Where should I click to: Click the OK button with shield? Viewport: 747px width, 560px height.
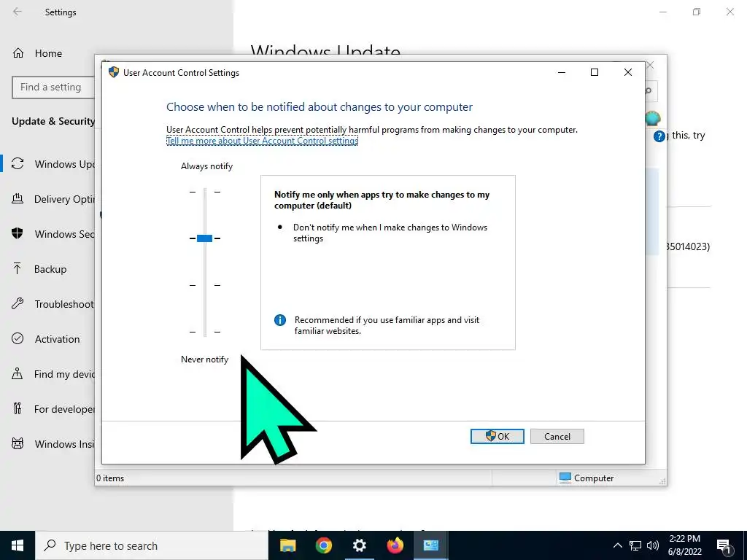point(497,436)
